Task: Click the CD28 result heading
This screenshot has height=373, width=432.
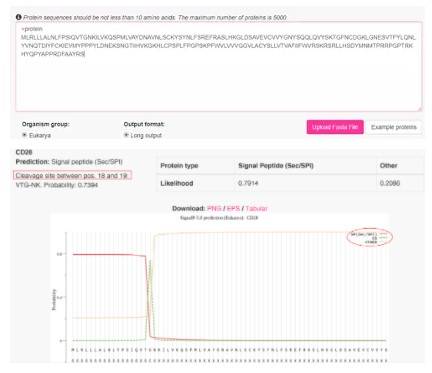Action: (24, 152)
